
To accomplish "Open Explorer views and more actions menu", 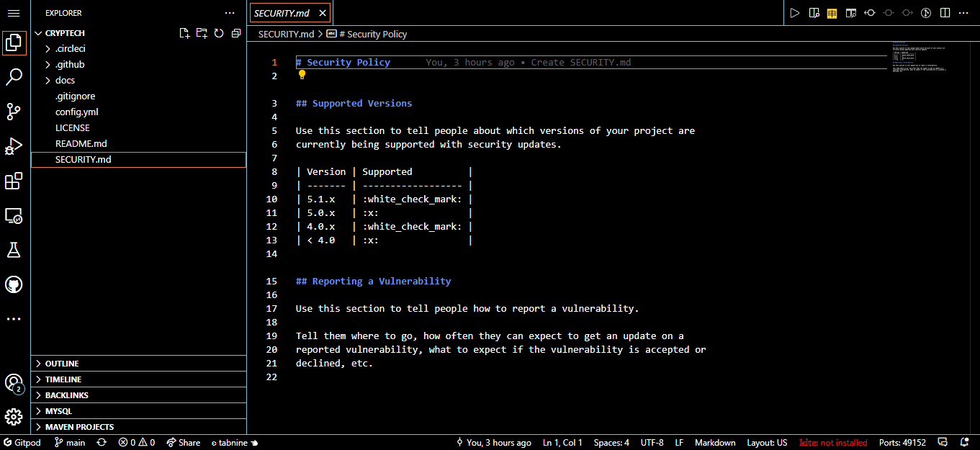I will (230, 13).
